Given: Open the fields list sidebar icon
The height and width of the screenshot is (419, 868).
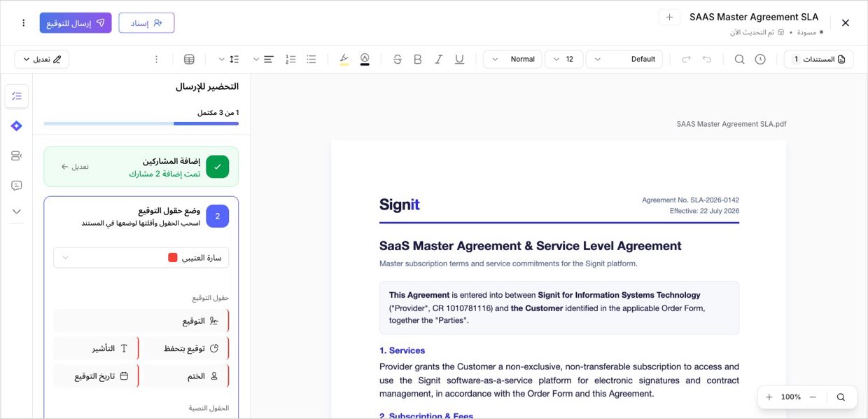Looking at the screenshot, I should [x=17, y=156].
